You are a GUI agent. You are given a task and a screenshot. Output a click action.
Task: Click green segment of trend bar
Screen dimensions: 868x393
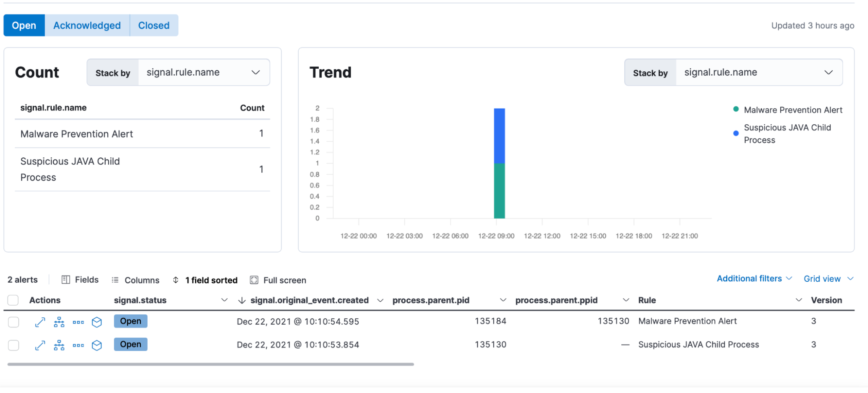click(499, 191)
